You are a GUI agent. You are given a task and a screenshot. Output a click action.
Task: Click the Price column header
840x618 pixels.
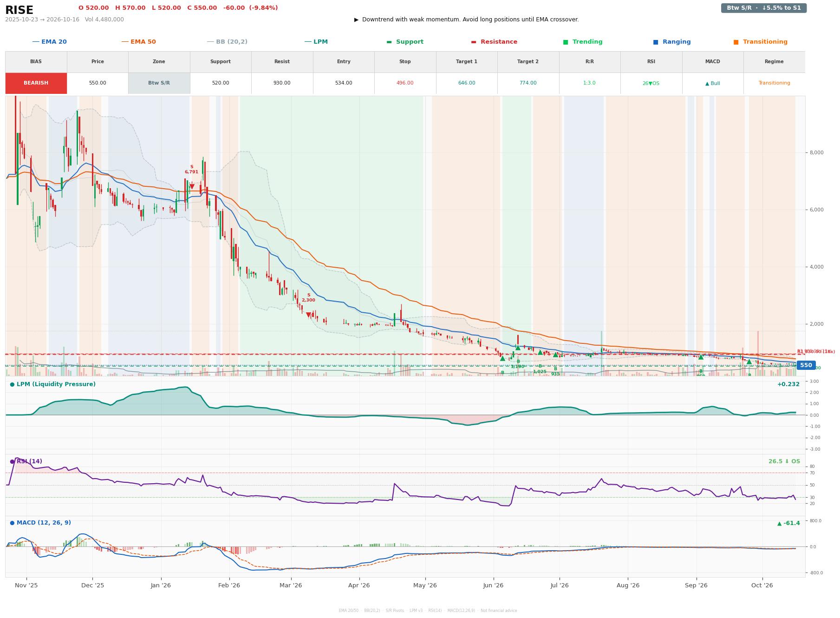point(98,62)
